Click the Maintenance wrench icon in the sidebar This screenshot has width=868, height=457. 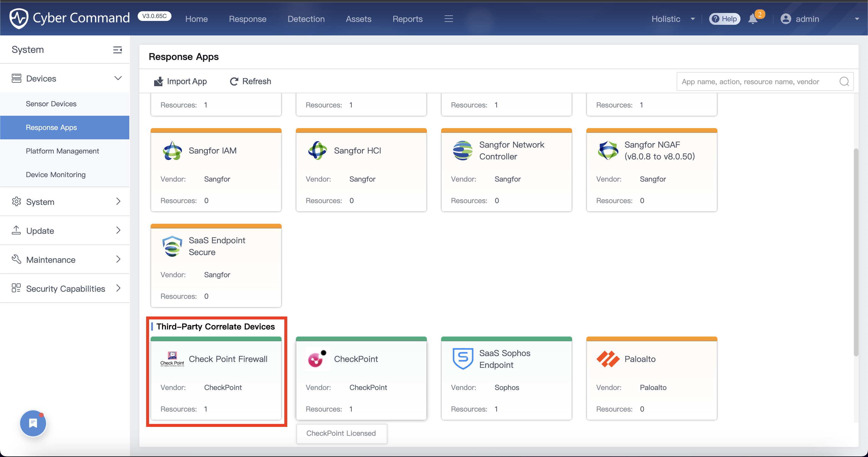click(17, 259)
